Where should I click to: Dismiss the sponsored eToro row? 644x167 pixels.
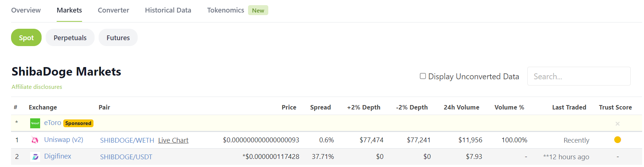(618, 124)
